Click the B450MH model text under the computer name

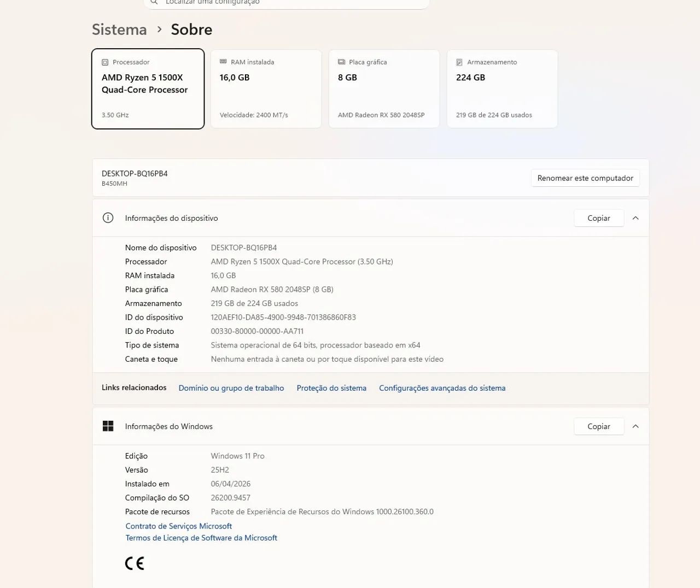point(114,184)
